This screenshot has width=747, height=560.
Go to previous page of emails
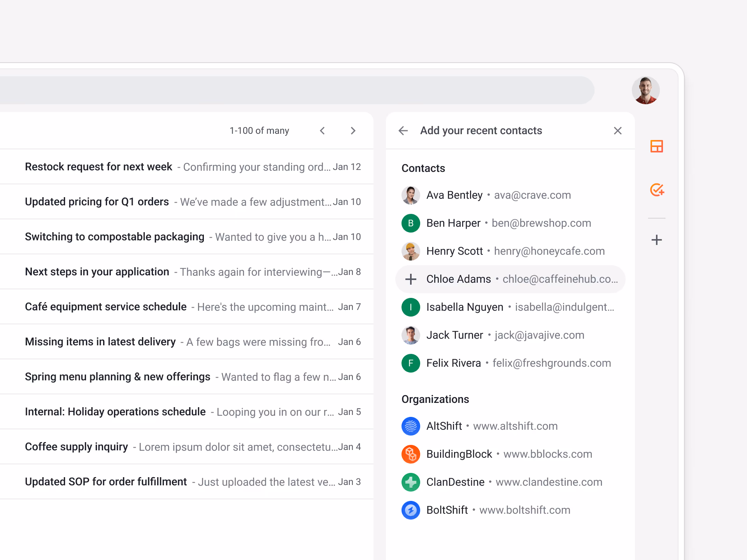322,131
